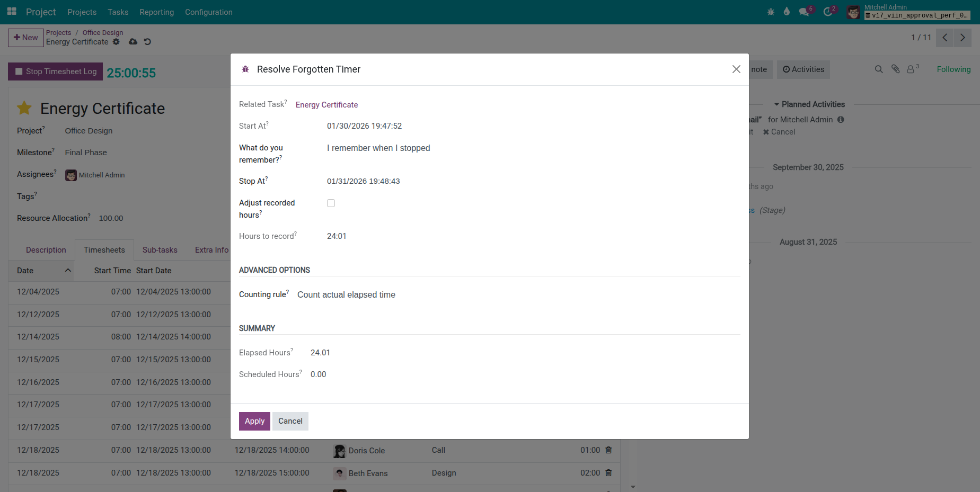The height and width of the screenshot is (492, 980).
Task: Open the apps grid menu icon
Action: coord(12,12)
